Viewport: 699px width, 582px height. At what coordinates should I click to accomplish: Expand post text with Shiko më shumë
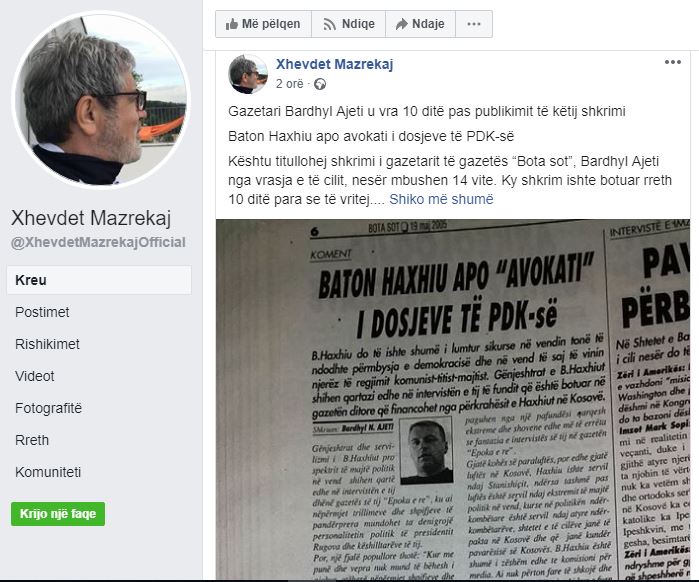pyautogui.click(x=441, y=199)
